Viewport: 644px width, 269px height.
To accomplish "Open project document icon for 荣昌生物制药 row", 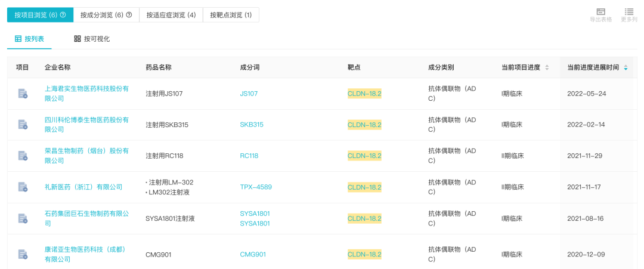I will pyautogui.click(x=23, y=156).
